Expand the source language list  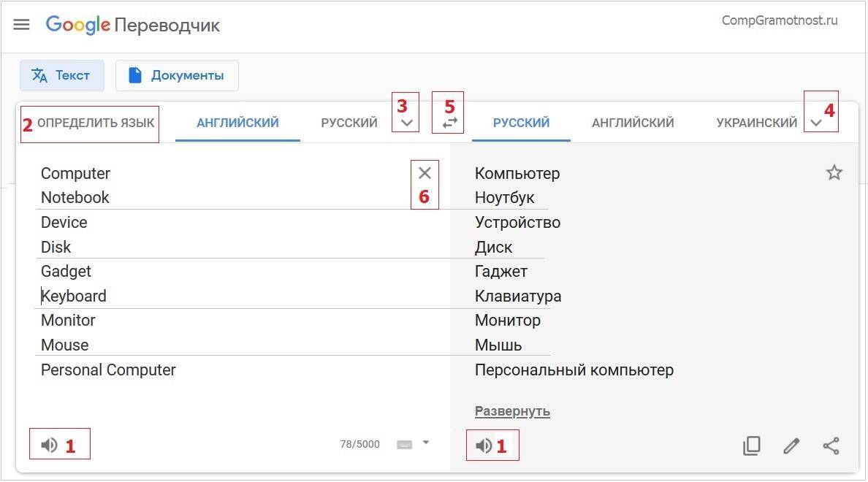[x=408, y=123]
